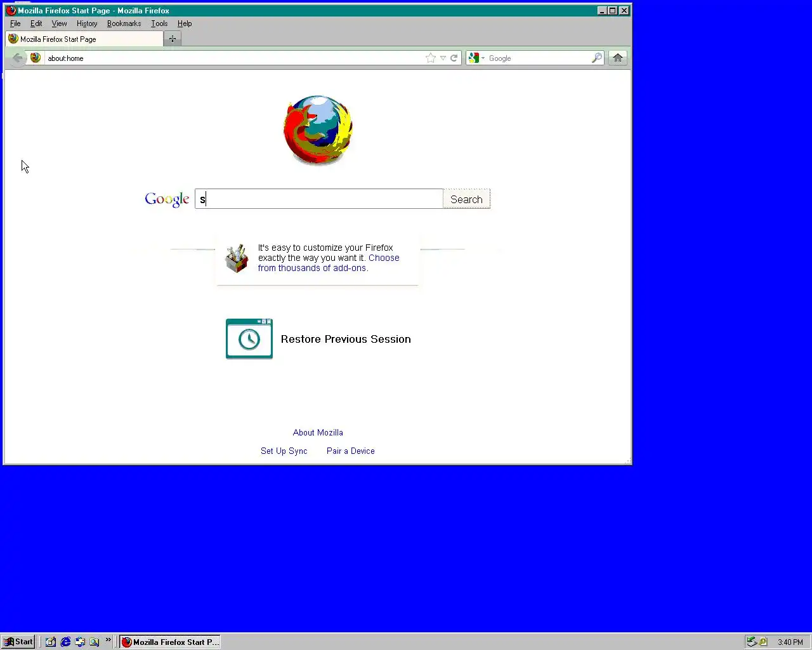Reload the page with the refresh icon

pos(454,58)
